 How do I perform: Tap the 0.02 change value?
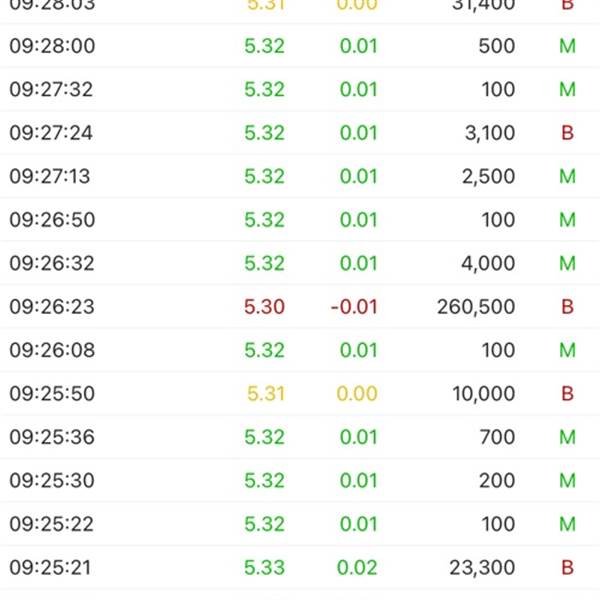tap(357, 567)
